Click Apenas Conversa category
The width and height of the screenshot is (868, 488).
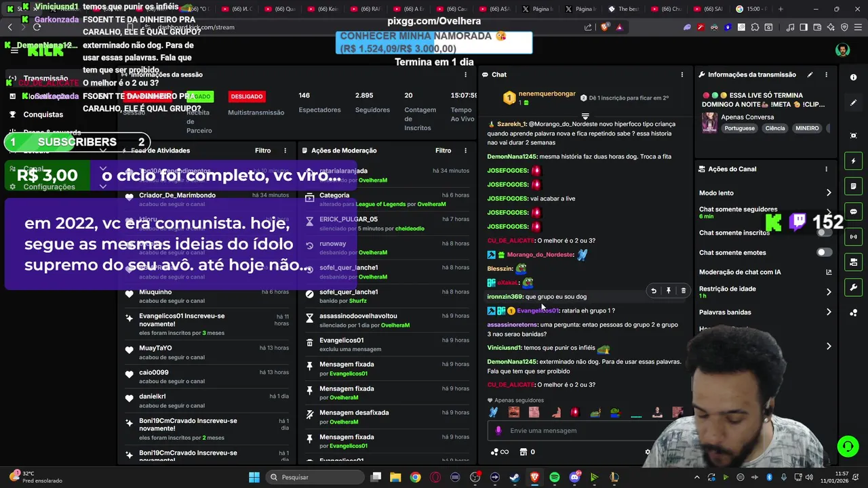pos(747,117)
